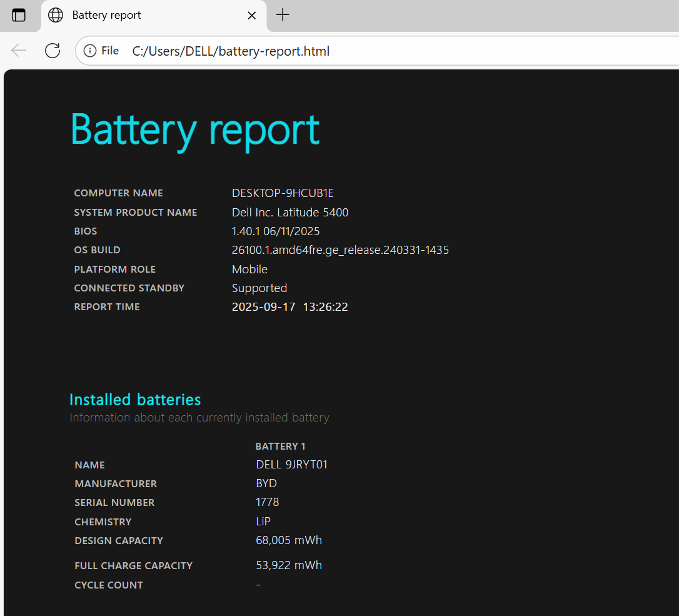Screen dimensions: 679x616
Task: Click the Dell Inc. Latitude 5400 value
Action: click(x=290, y=213)
